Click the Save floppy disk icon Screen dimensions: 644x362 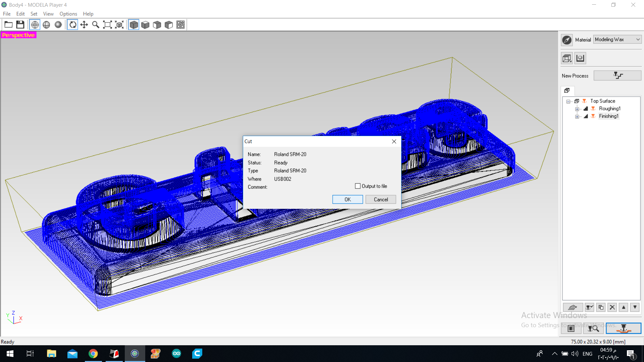20,24
